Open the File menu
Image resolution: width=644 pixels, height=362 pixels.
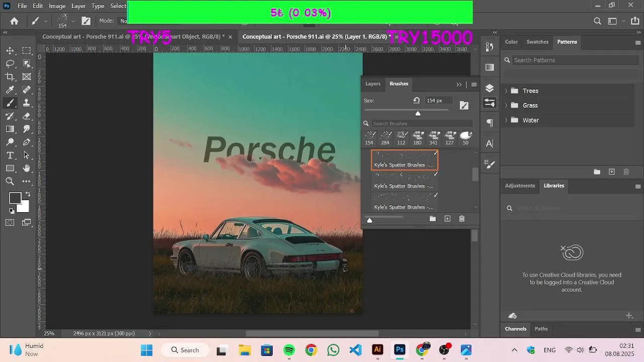click(x=22, y=6)
